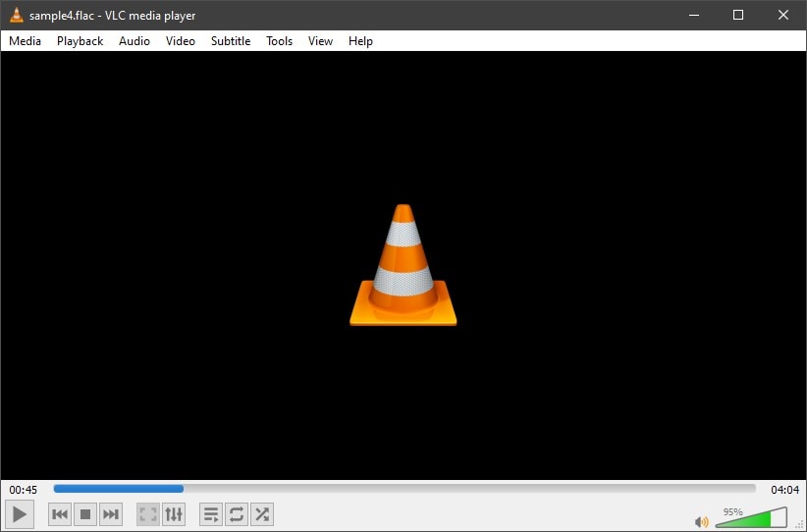Viewport: 807px width, 532px height.
Task: Expand the Subtitle menu
Action: [231, 41]
